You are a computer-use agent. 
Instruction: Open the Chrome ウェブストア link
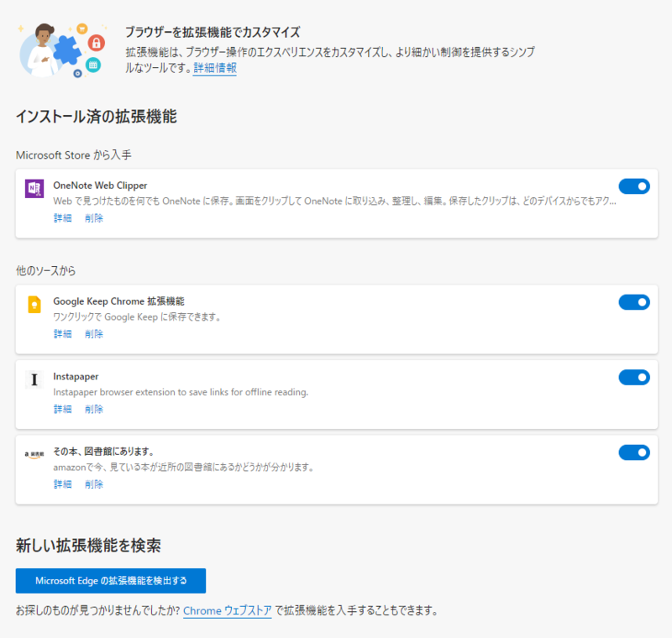(228, 610)
